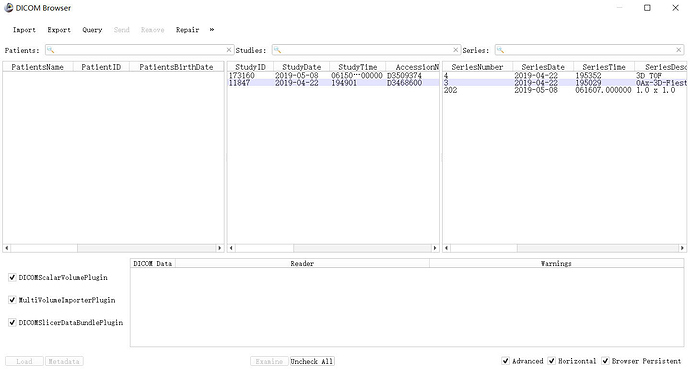Image resolution: width=690 pixels, height=372 pixels.
Task: Click the DICOM Browser application logo icon
Action: (8, 8)
